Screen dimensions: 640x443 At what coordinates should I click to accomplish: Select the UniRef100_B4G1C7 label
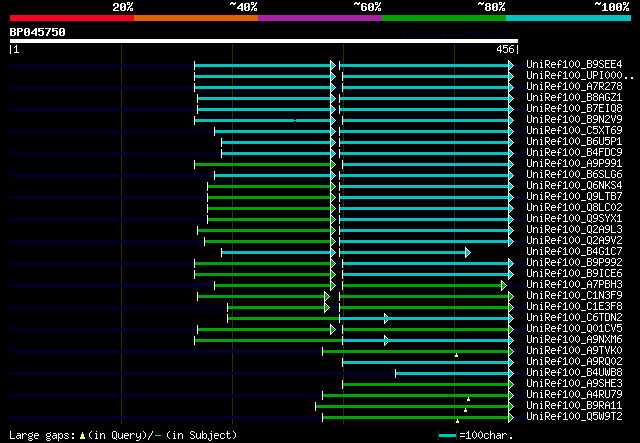coord(574,252)
